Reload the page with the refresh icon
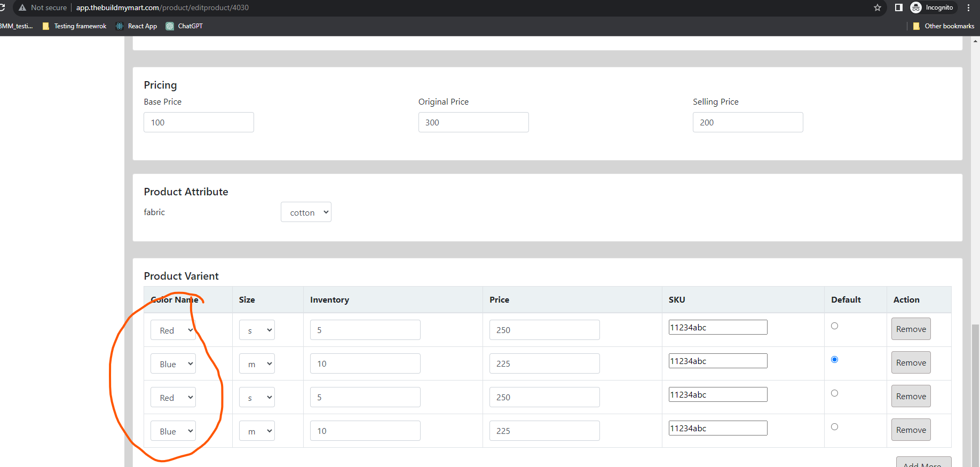980x467 pixels. pos(2,7)
